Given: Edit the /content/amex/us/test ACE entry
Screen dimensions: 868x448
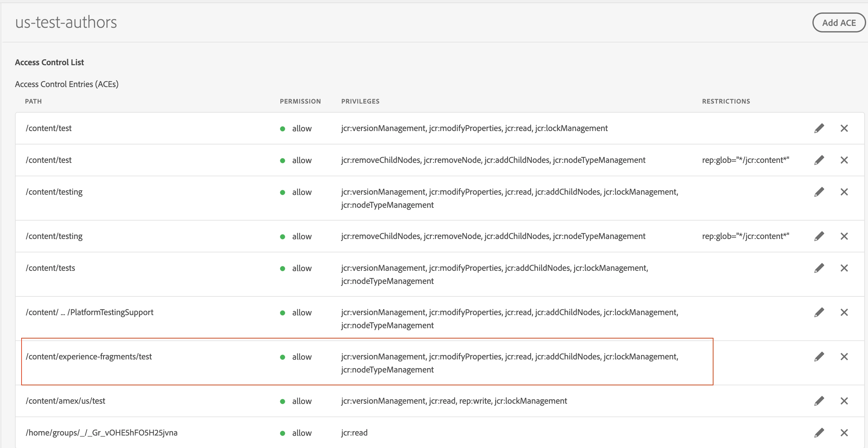Looking at the screenshot, I should point(819,401).
